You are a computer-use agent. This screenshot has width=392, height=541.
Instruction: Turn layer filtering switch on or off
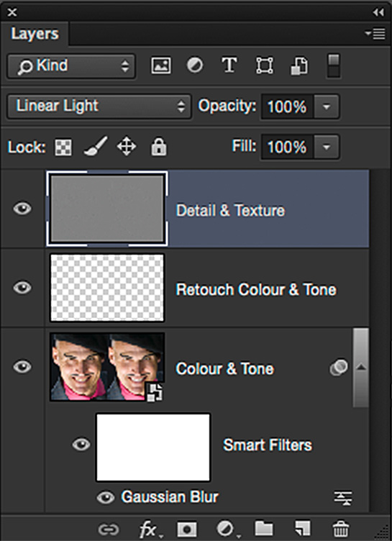coord(333,65)
